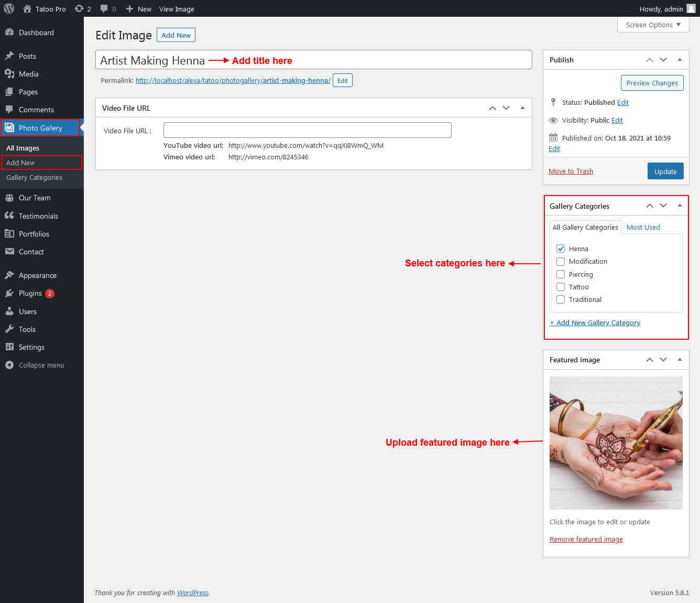Click the Our Team group icon
Image resolution: width=700 pixels, height=603 pixels.
pyautogui.click(x=9, y=198)
